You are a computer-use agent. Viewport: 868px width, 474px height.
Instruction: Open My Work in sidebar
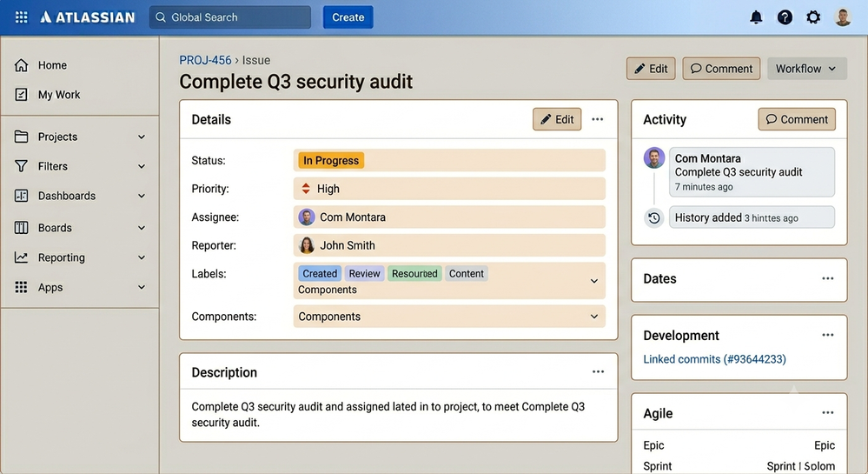(59, 95)
